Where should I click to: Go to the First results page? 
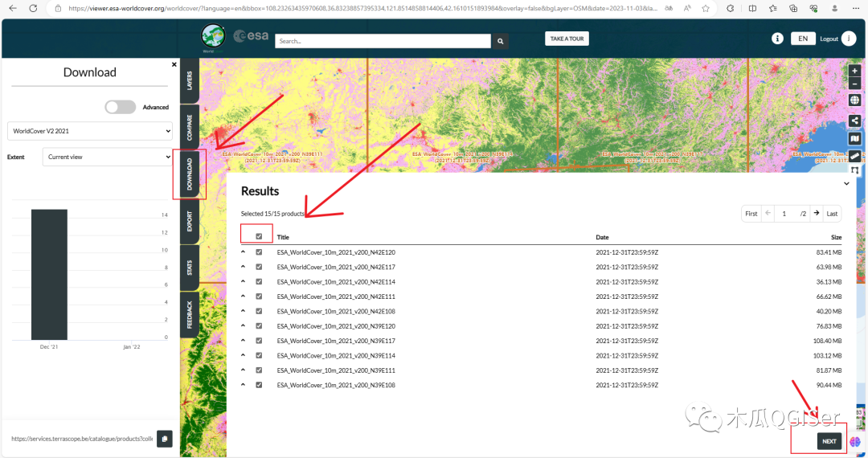click(x=751, y=214)
